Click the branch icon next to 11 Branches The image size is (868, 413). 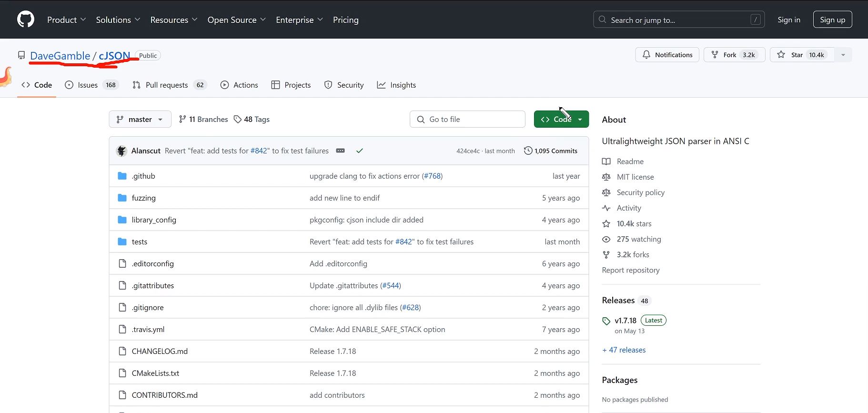click(x=182, y=119)
